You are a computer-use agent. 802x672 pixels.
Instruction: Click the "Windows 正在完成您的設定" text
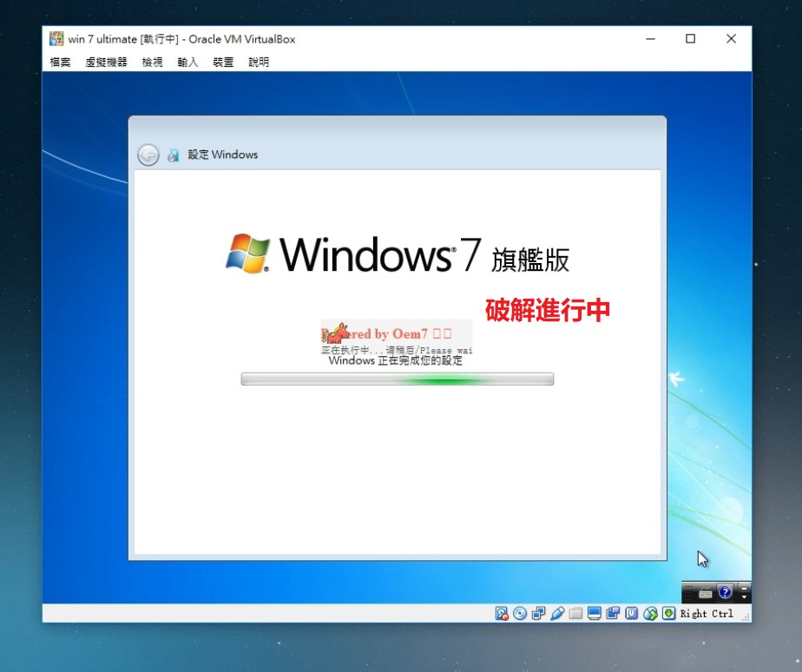coord(396,360)
